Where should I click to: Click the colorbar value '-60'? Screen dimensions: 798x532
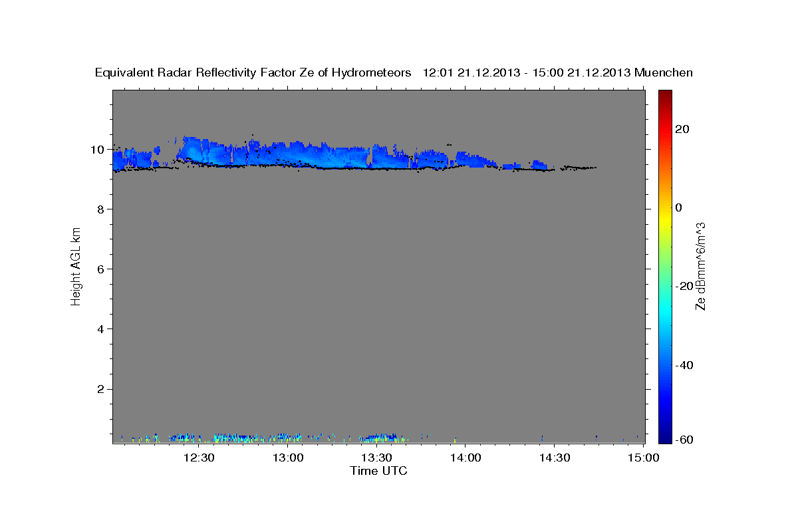tap(685, 440)
